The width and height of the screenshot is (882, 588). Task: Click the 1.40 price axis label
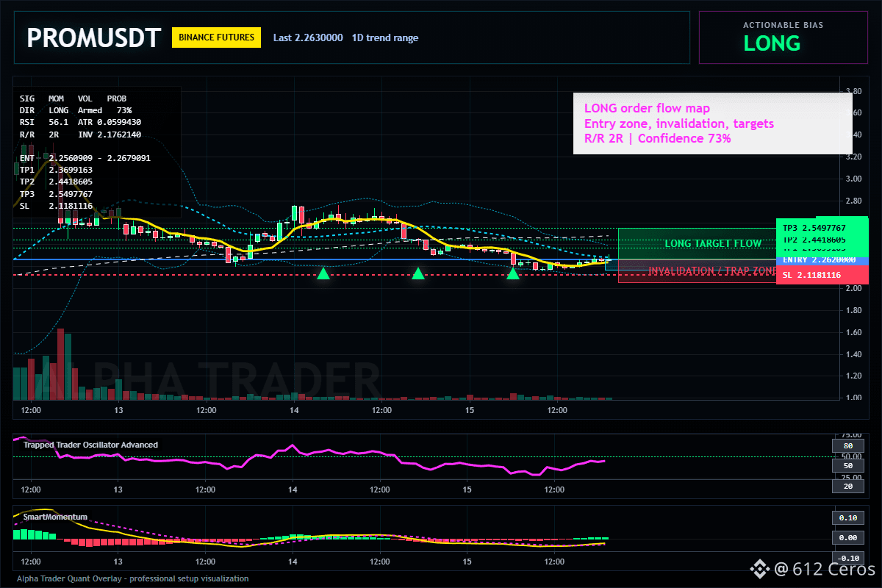[853, 354]
